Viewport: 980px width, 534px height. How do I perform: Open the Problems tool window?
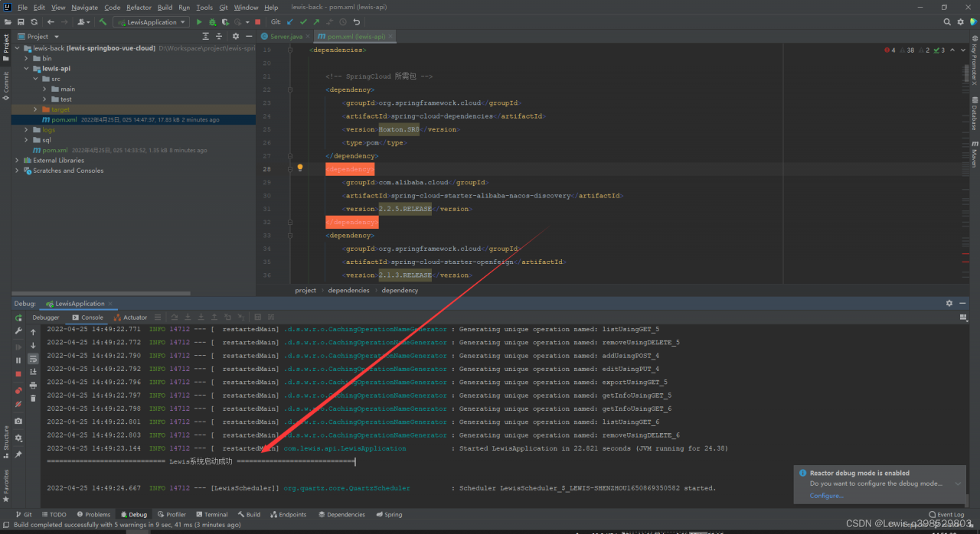pyautogui.click(x=93, y=515)
